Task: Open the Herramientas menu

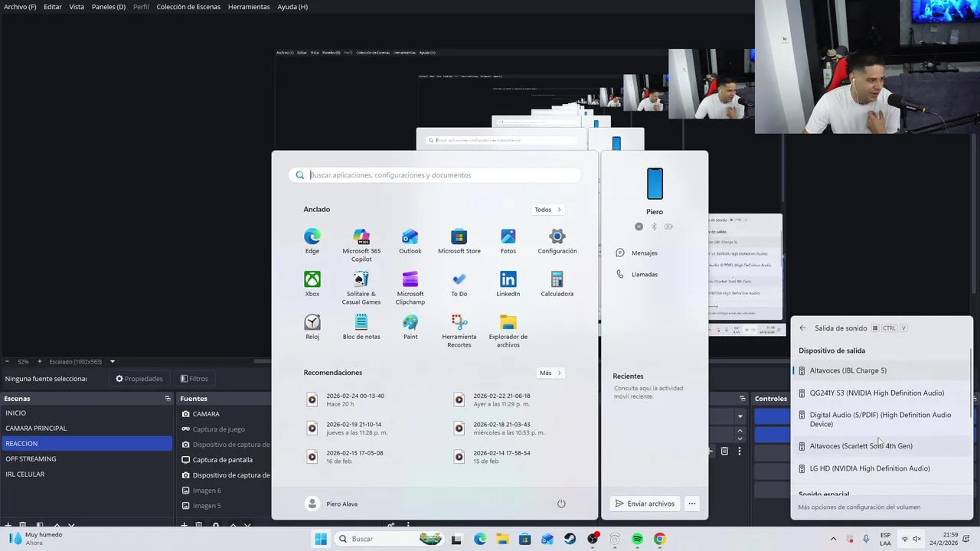Action: click(249, 7)
